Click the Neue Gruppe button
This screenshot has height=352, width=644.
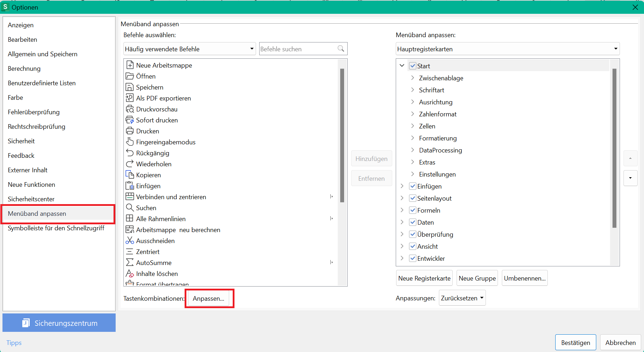click(x=477, y=278)
